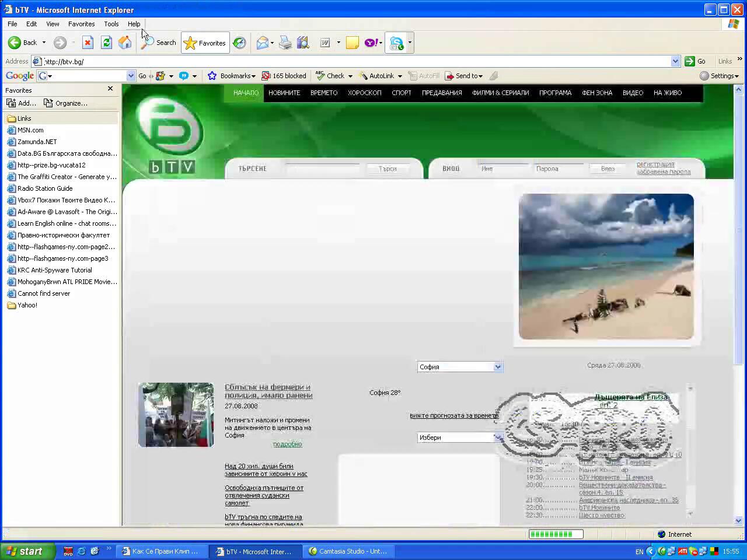Click the highlighter pen icon on Google toolbar
The image size is (747, 560).
pos(494,76)
